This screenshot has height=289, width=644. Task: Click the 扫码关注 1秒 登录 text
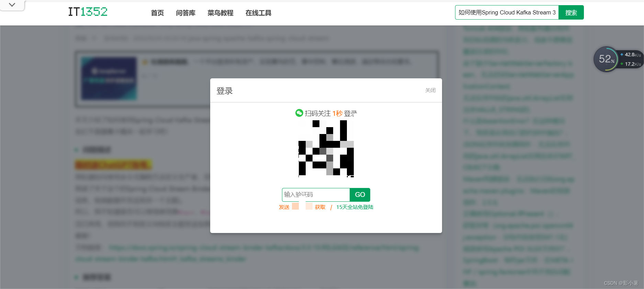coord(331,113)
